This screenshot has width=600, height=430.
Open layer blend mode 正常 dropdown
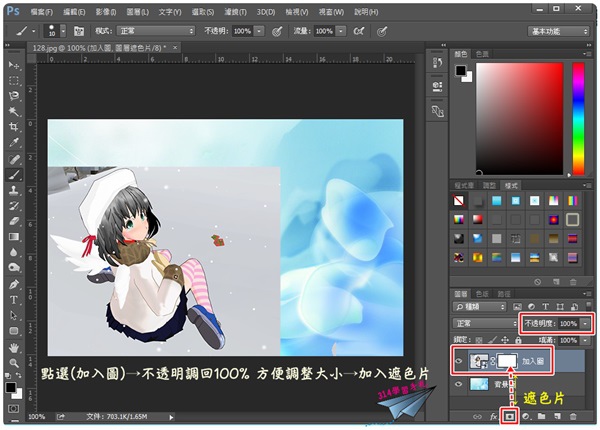click(485, 324)
